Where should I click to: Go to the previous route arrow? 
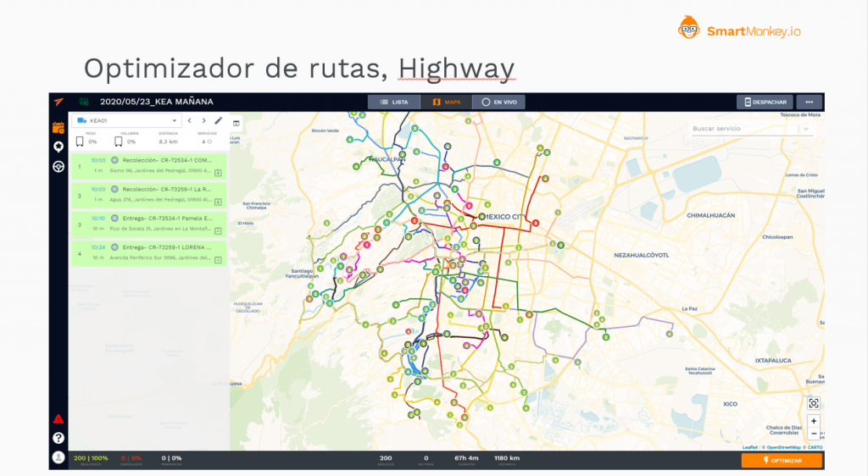point(189,120)
